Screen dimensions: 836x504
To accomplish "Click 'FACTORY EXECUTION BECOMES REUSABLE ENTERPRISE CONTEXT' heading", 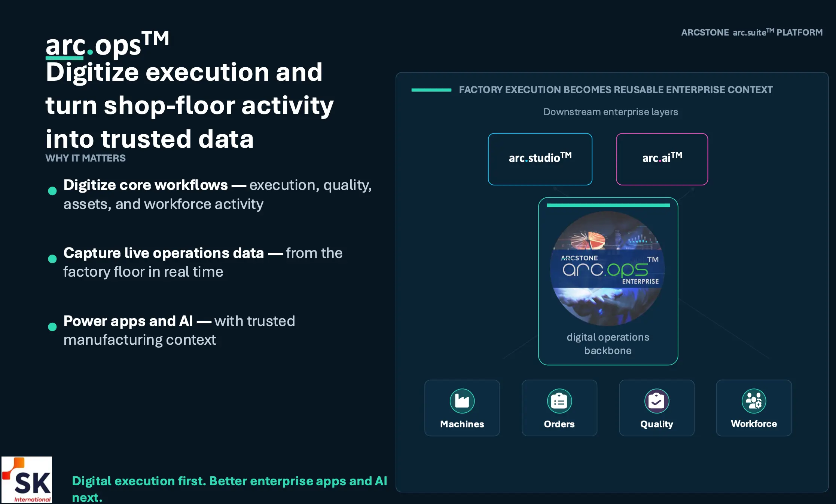I will point(616,90).
